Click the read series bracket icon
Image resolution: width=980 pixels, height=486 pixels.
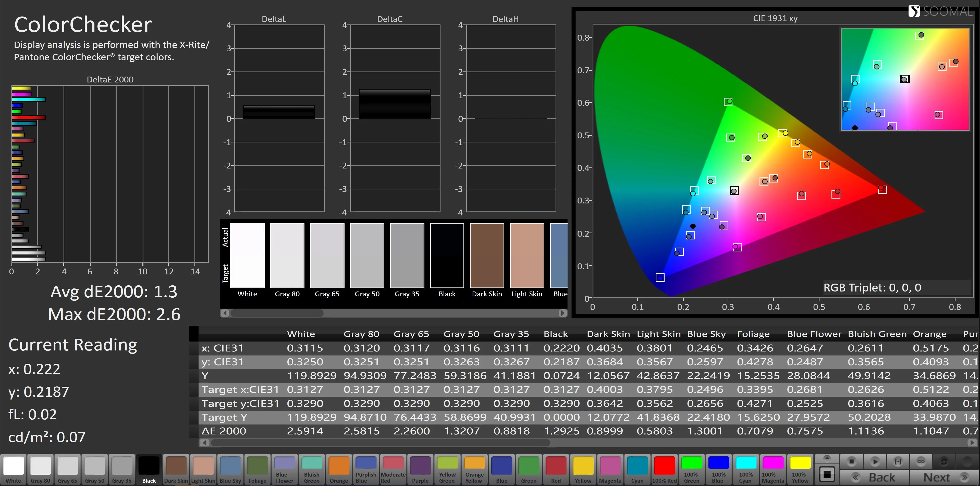pos(898,462)
